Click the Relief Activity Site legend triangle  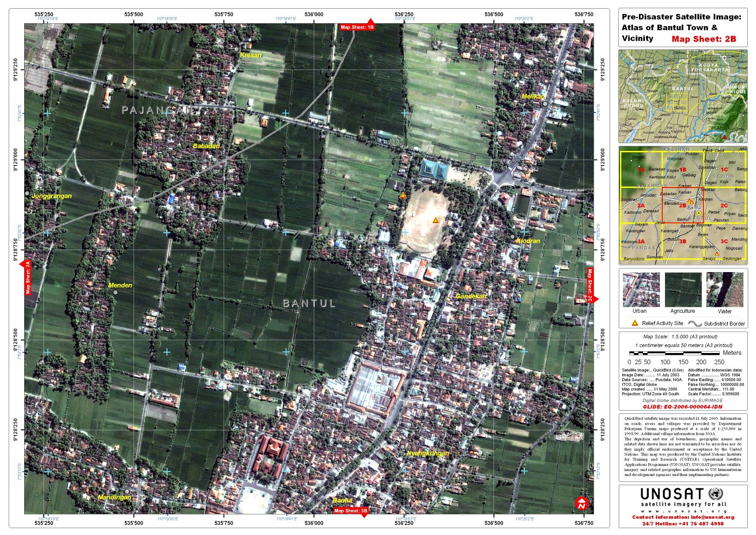click(635, 323)
